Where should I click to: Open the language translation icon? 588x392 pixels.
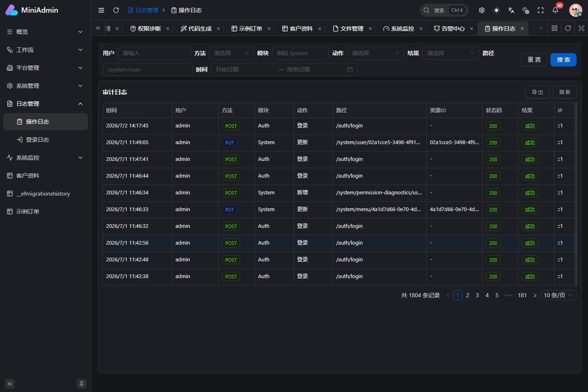(x=511, y=10)
